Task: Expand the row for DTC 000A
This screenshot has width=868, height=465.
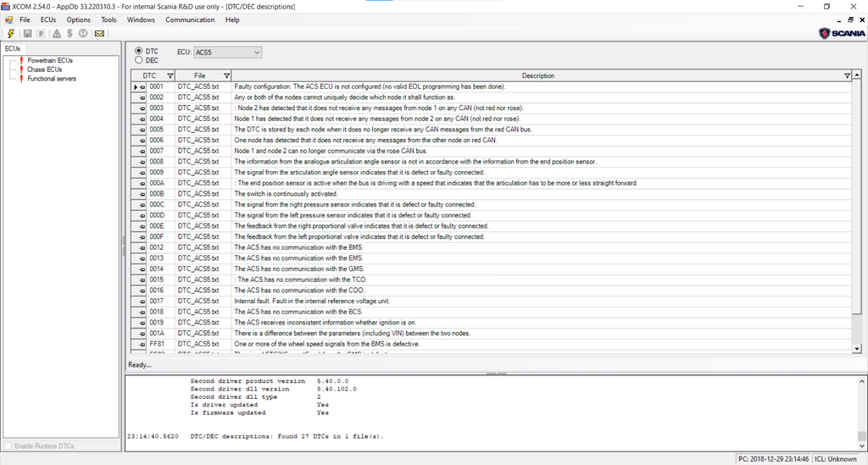Action: (142, 184)
